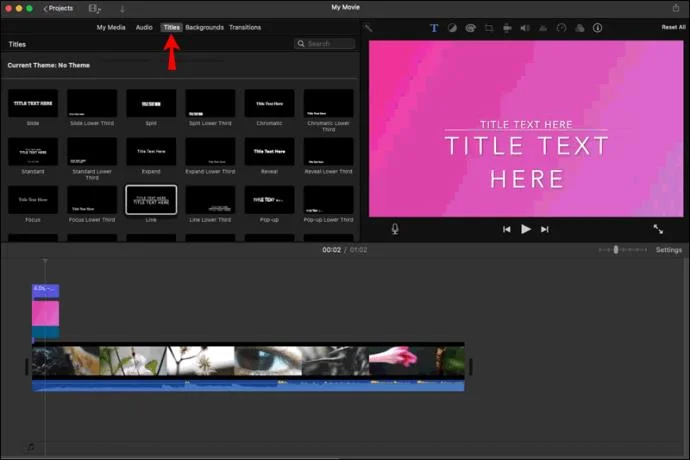
Task: Select the Slide Lower Third title
Action: tap(92, 103)
